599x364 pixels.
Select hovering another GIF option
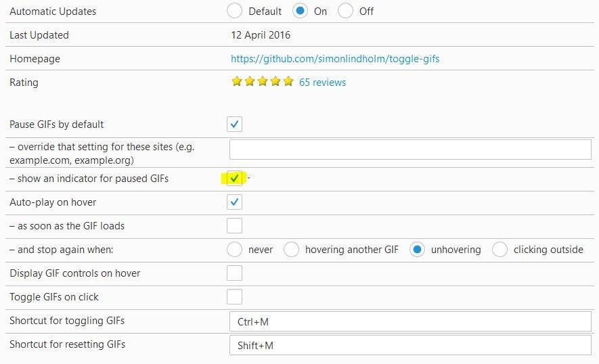291,250
